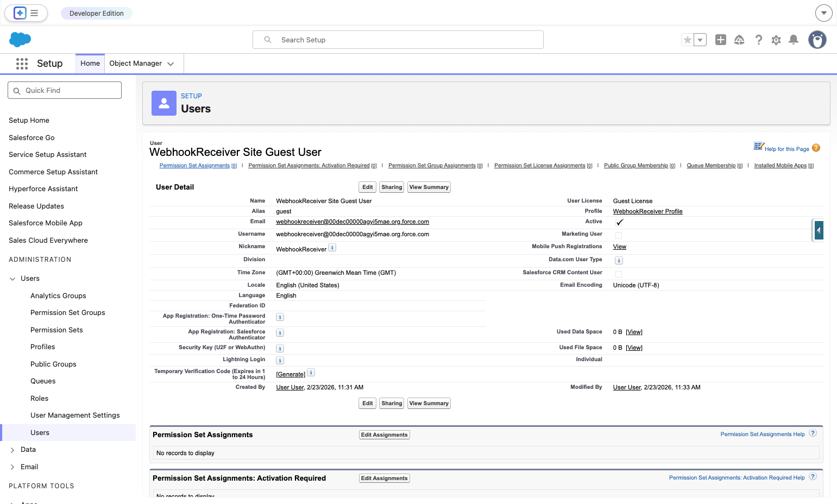
Task: Click the Data.com User Type info icon
Action: pyautogui.click(x=619, y=261)
